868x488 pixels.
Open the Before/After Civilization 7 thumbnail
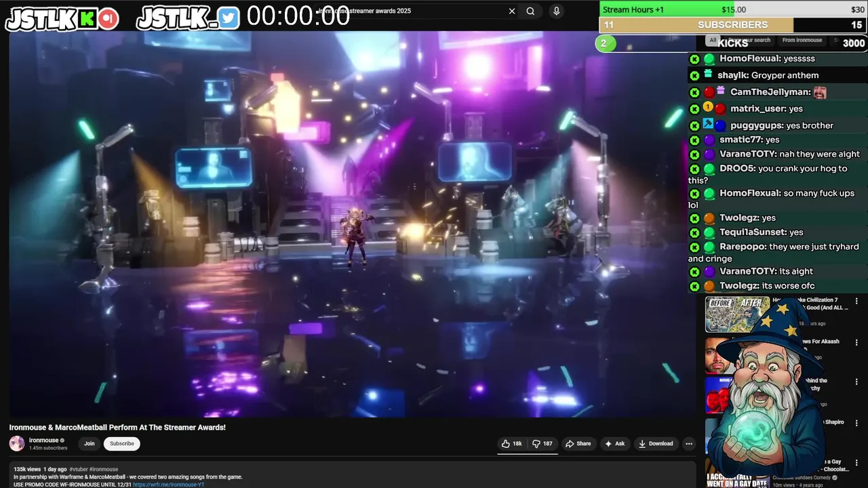pyautogui.click(x=737, y=314)
